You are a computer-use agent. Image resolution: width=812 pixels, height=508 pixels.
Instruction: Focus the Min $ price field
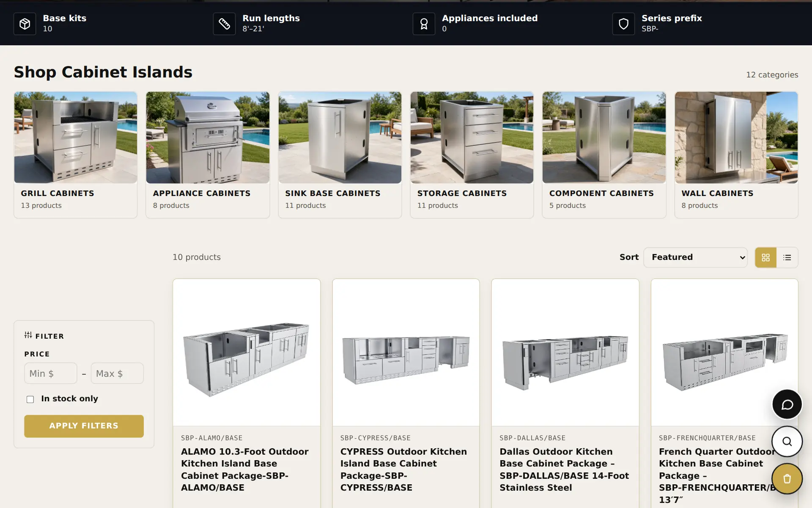click(x=51, y=373)
